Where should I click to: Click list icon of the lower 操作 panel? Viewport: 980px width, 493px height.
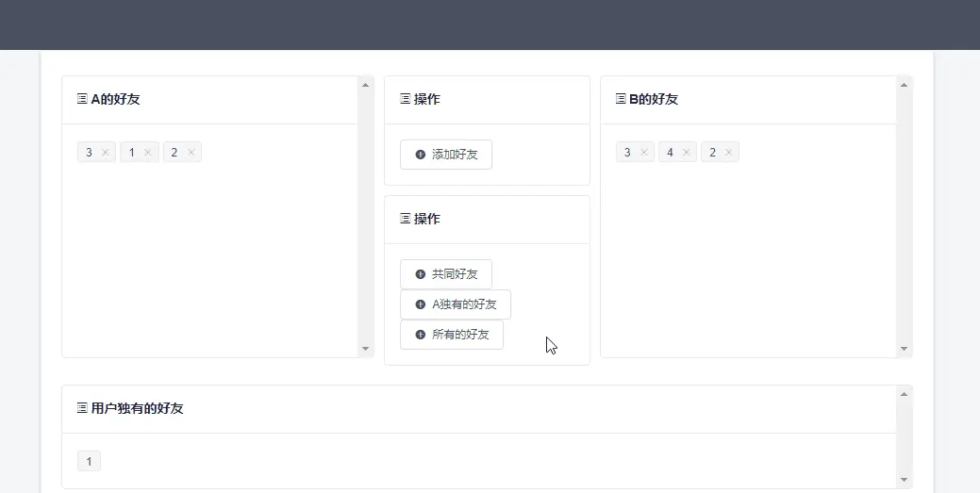[x=405, y=219]
